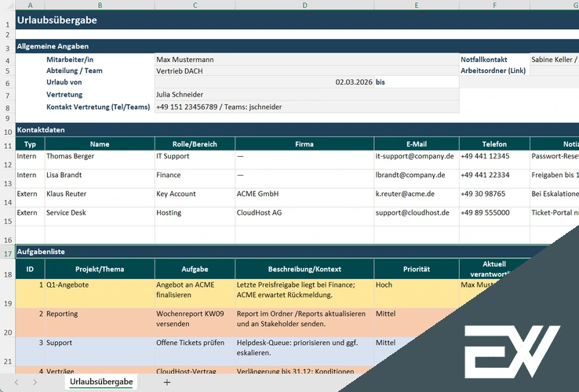Select column B header

coord(100,5)
